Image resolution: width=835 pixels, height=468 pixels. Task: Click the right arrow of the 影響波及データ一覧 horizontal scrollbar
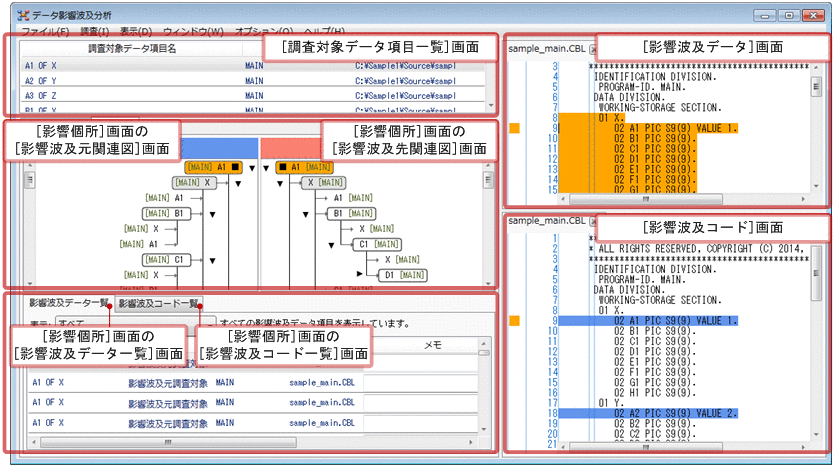tap(471, 442)
